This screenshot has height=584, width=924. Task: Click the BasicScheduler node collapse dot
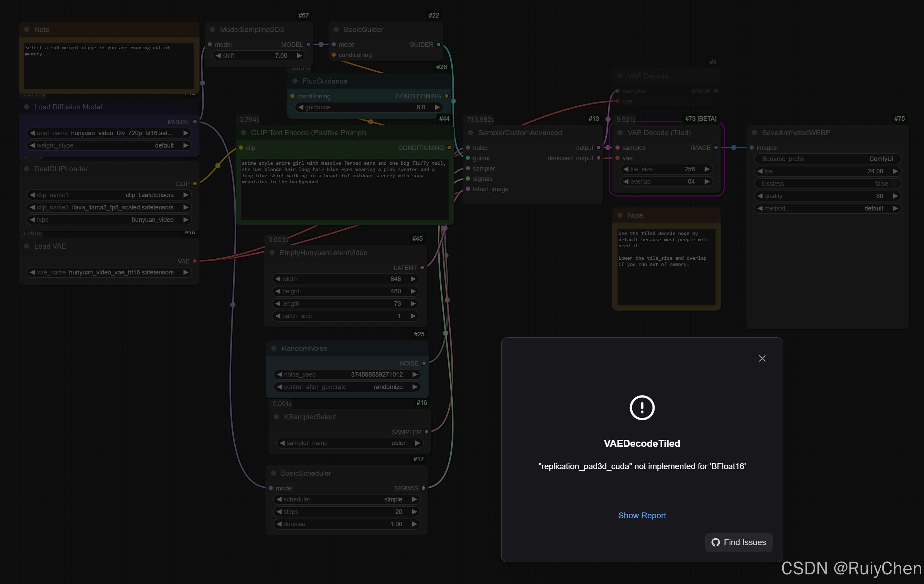point(273,473)
